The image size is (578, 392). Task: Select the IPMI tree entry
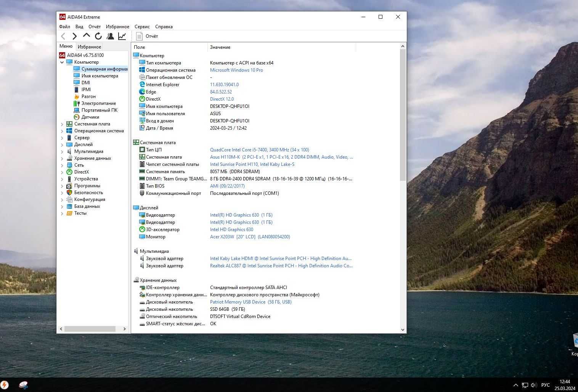[x=86, y=90]
